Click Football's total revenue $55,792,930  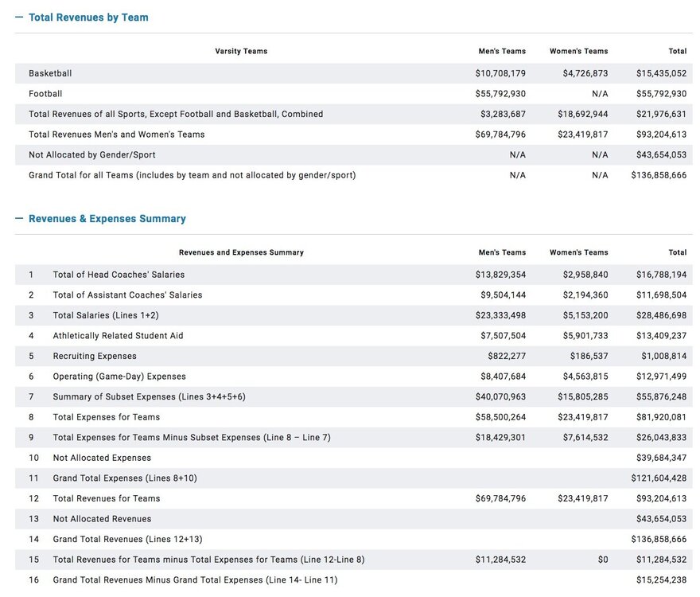pyautogui.click(x=660, y=93)
